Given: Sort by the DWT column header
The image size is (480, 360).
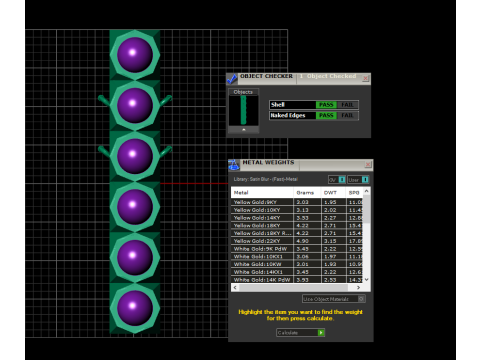Looking at the screenshot, I should coord(333,193).
